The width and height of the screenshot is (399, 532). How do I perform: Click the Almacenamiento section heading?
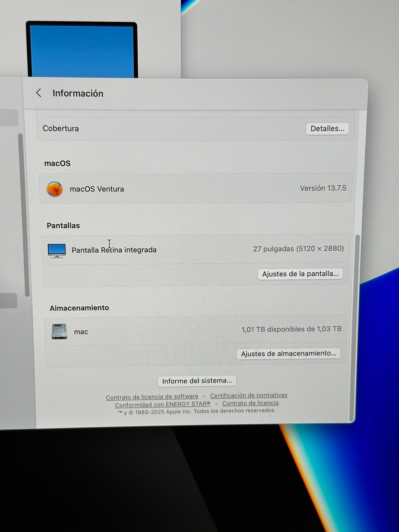tap(79, 308)
